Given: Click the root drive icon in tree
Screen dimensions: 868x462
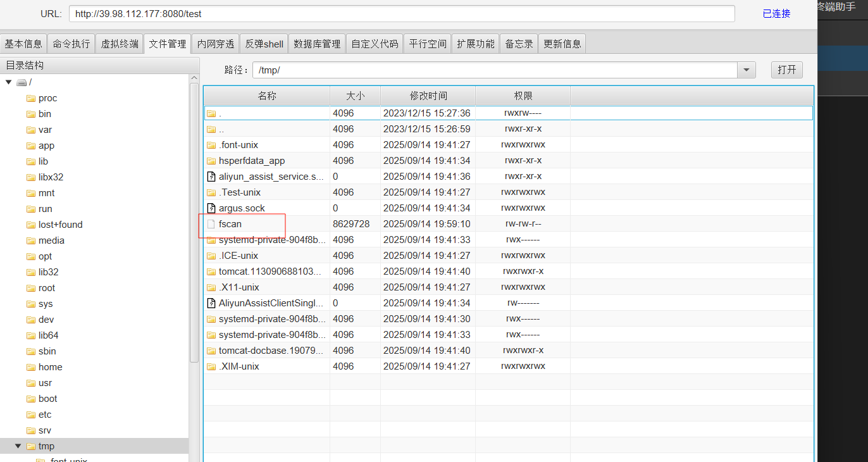Looking at the screenshot, I should click(x=22, y=82).
